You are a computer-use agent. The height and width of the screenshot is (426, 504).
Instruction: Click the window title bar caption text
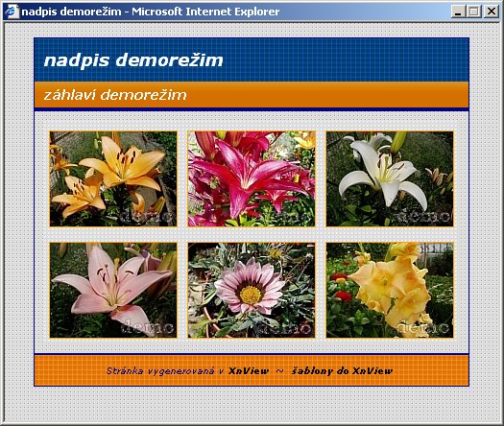151,12
